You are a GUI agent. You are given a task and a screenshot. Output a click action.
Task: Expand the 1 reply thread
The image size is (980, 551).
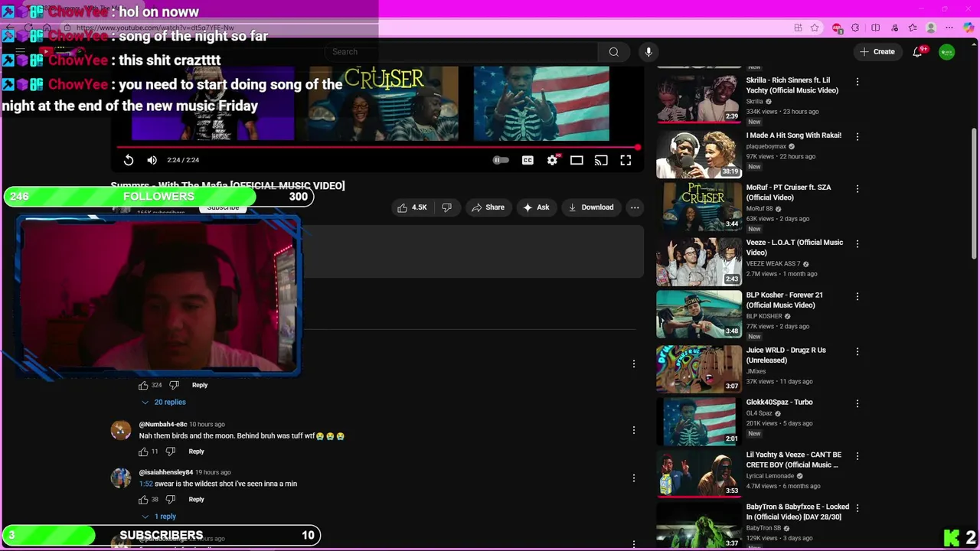(158, 517)
